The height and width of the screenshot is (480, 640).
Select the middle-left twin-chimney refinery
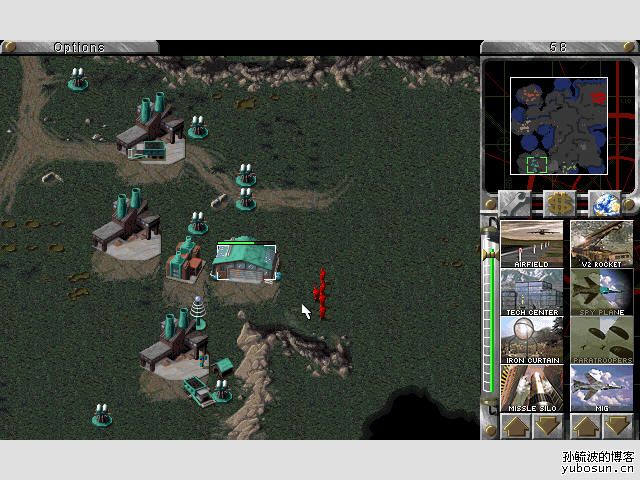point(127,224)
